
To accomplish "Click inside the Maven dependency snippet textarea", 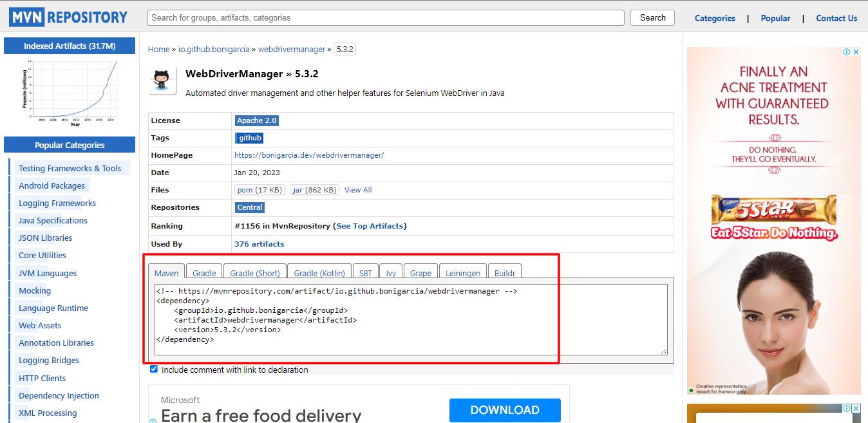I will pyautogui.click(x=411, y=319).
